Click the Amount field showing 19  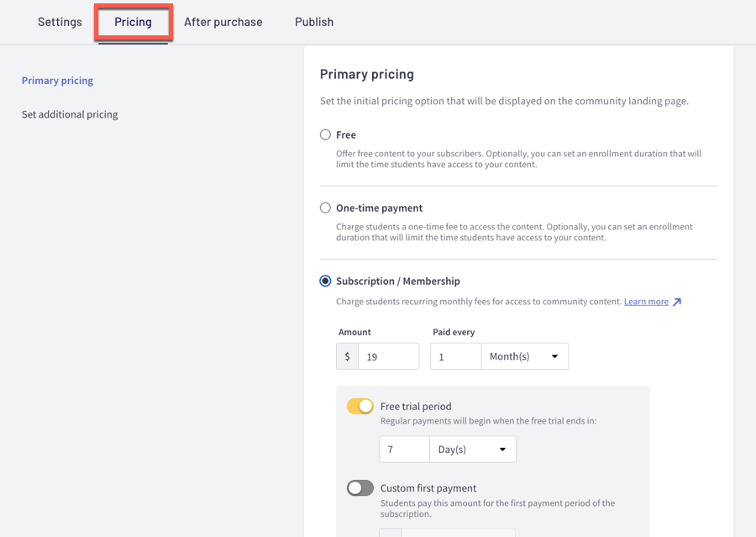click(x=388, y=356)
